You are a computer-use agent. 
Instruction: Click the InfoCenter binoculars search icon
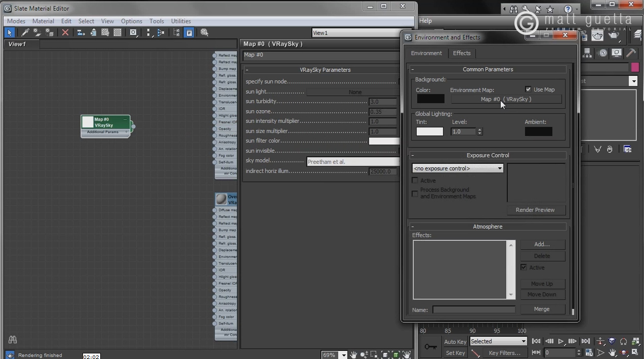[x=514, y=9]
